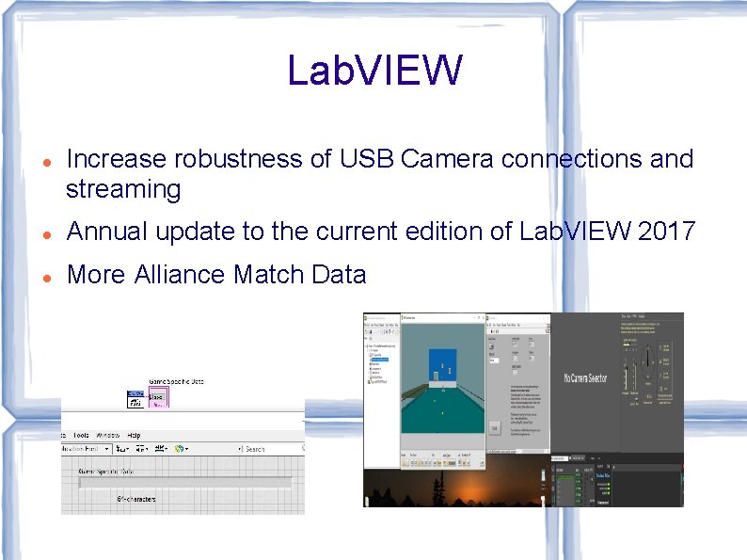Select the blue-topped node wired to Game Specific Data
747x560 pixels.
(x=135, y=399)
